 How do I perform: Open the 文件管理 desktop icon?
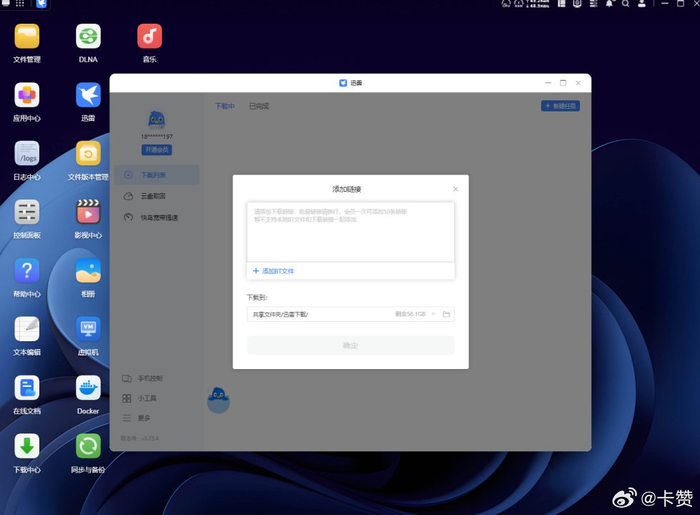27,37
